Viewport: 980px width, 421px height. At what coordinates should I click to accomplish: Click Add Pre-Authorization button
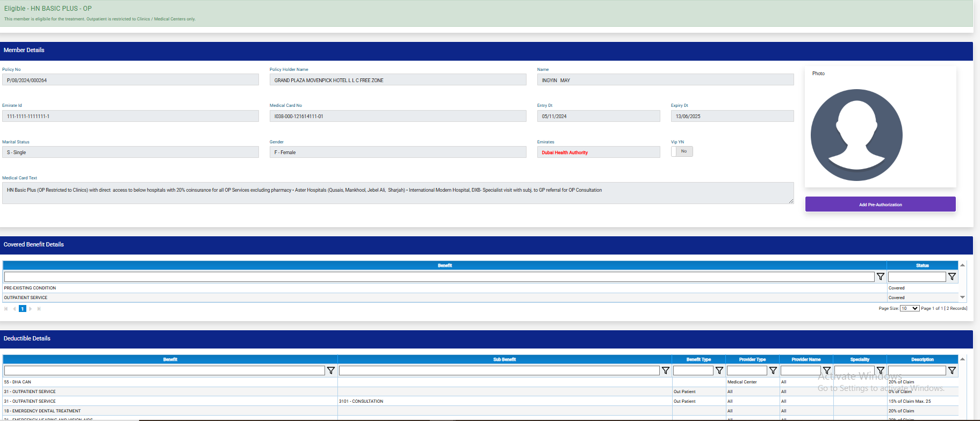click(x=880, y=205)
